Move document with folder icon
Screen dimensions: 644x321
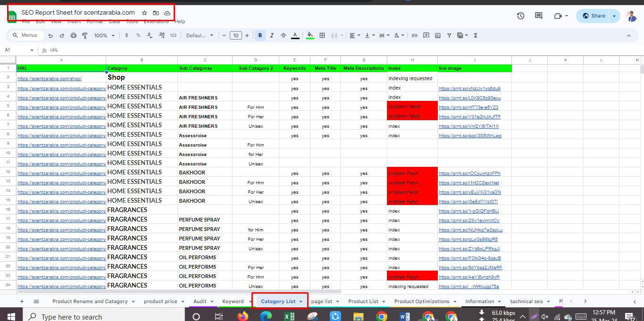tap(156, 13)
